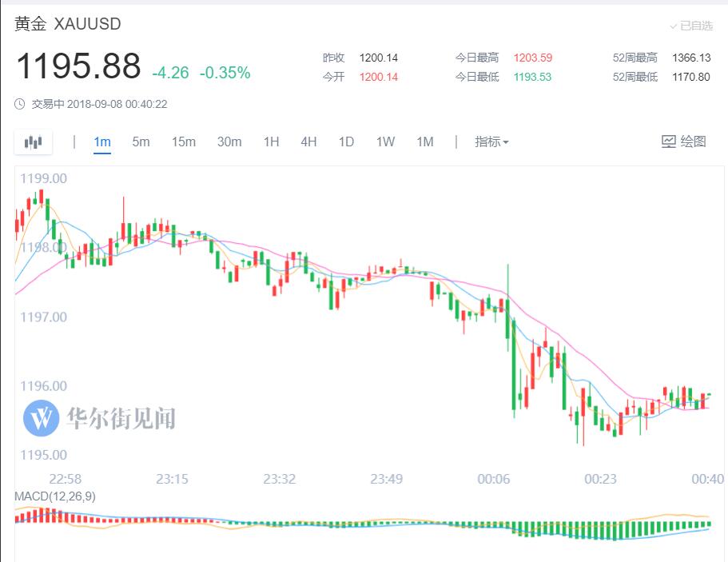Choose the 15m chart interval
Screen dimensions: 728x562
click(183, 141)
